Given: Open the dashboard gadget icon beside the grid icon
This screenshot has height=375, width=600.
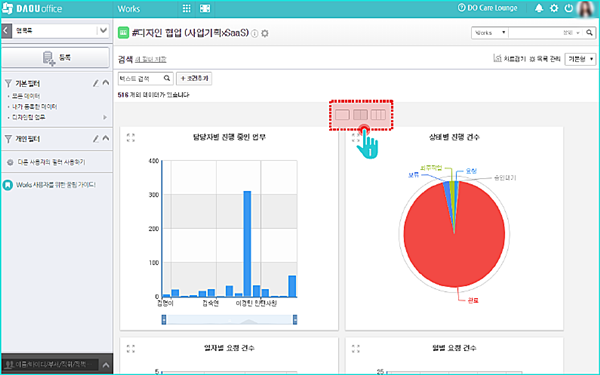Looking at the screenshot, I should 205,8.
